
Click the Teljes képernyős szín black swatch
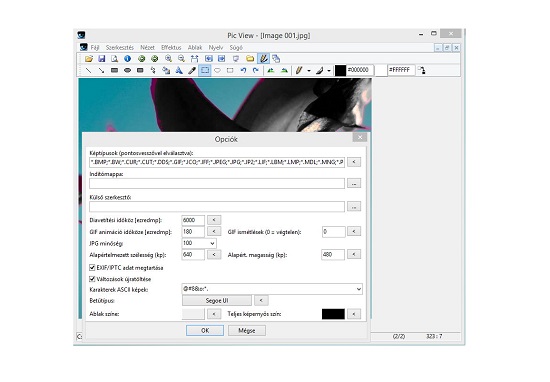(333, 314)
